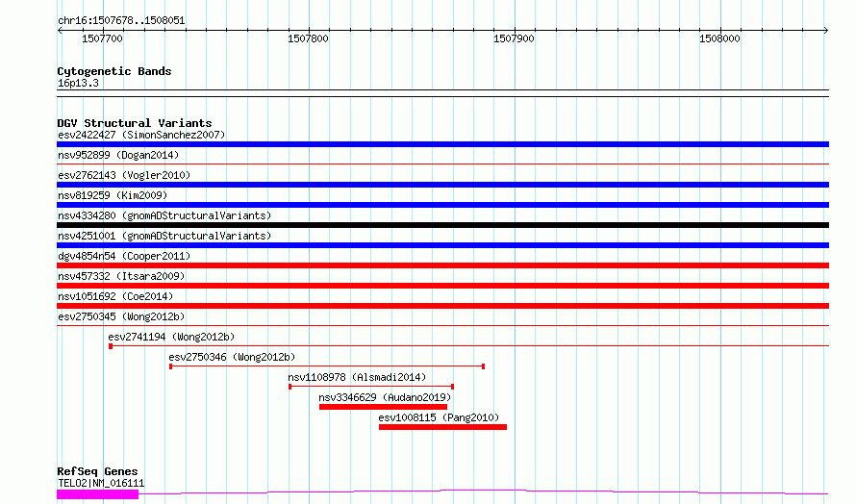856x504 pixels.
Task: Click the left end marker of nsv1108978
Action: [290, 387]
